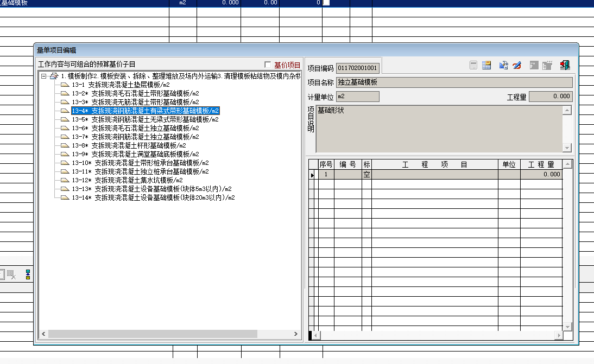Click the cyan and yellow boxes arrow icon
Screen dimensions: 594x364
pyautogui.click(x=28, y=274)
